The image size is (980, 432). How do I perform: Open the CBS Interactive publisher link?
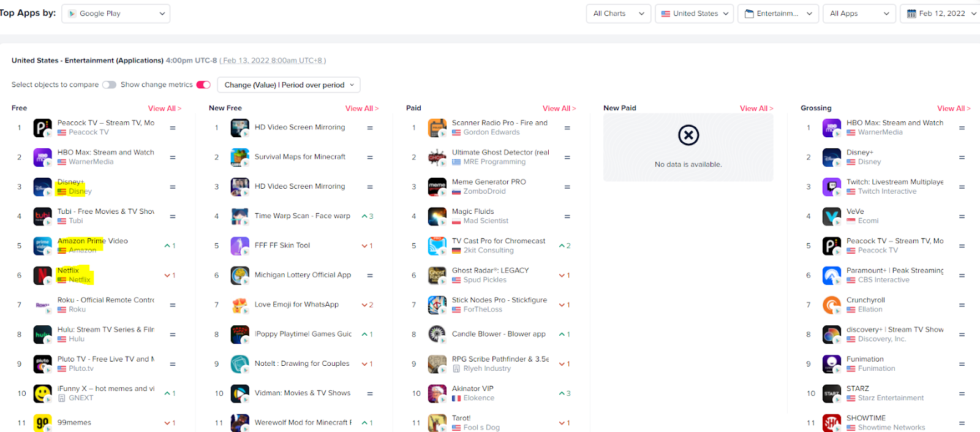[884, 279]
